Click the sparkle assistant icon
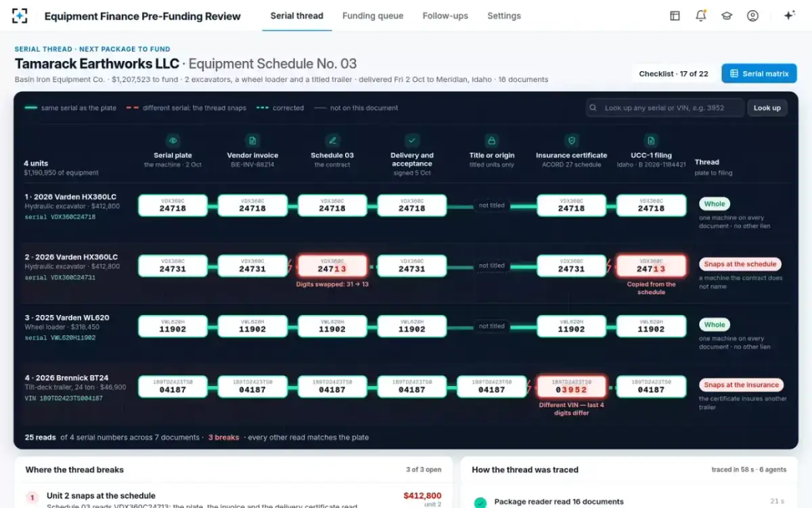Viewport: 812px width, 508px height. [789, 16]
